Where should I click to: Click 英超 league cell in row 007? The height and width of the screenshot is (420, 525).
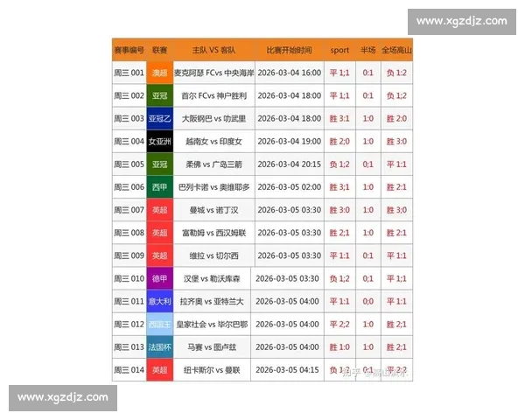click(160, 210)
